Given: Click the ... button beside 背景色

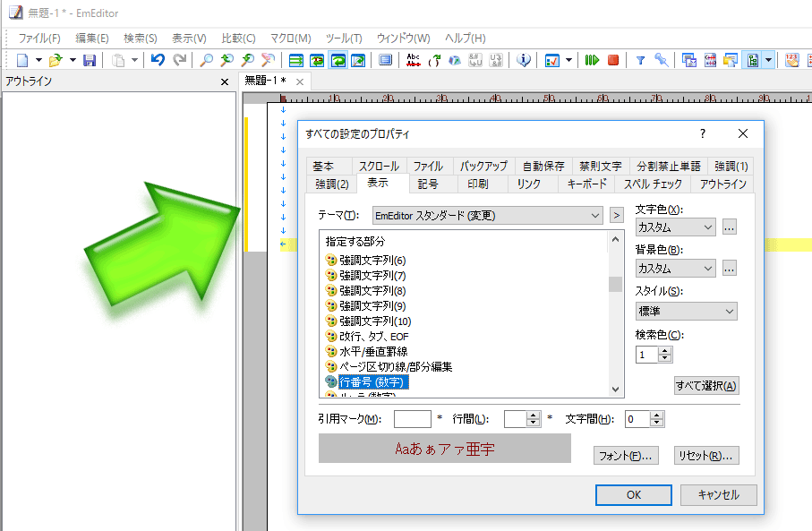Looking at the screenshot, I should pyautogui.click(x=729, y=269).
